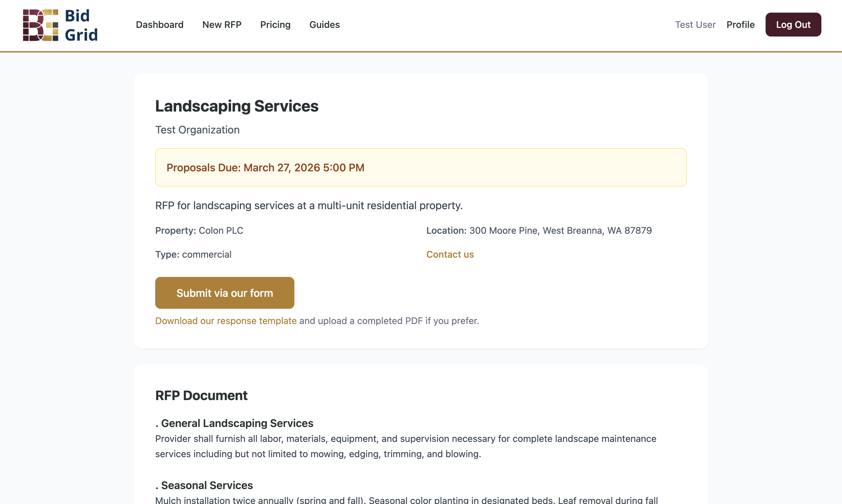View the Pricing page
The image size is (842, 504).
(275, 25)
